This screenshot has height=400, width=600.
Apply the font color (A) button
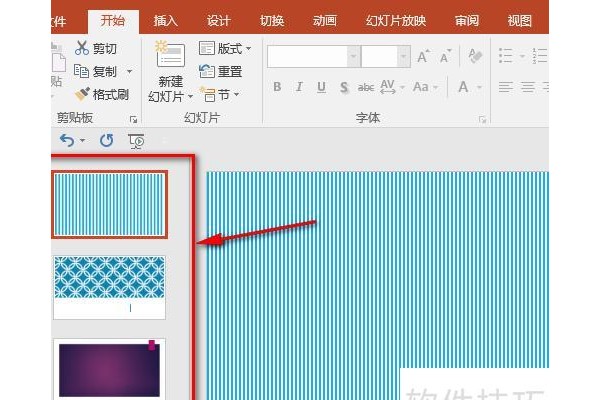point(463,87)
